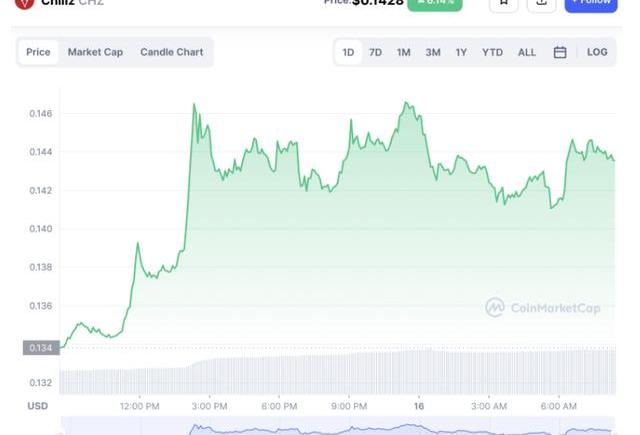Select the 1D time range
The height and width of the screenshot is (435, 640).
348,52
